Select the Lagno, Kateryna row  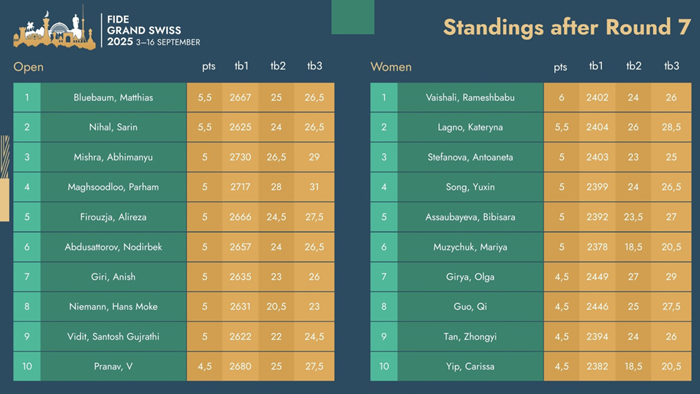[531, 127]
